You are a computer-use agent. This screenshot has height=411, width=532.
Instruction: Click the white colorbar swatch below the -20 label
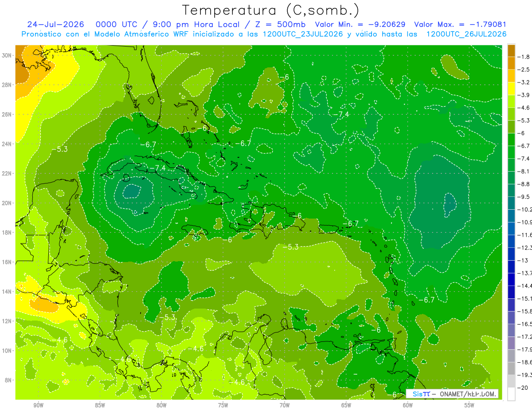click(x=511, y=394)
